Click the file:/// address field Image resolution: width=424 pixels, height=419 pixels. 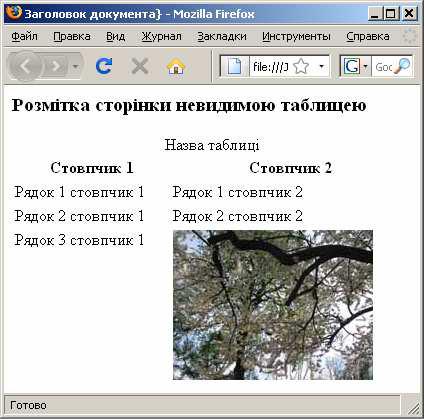271,67
